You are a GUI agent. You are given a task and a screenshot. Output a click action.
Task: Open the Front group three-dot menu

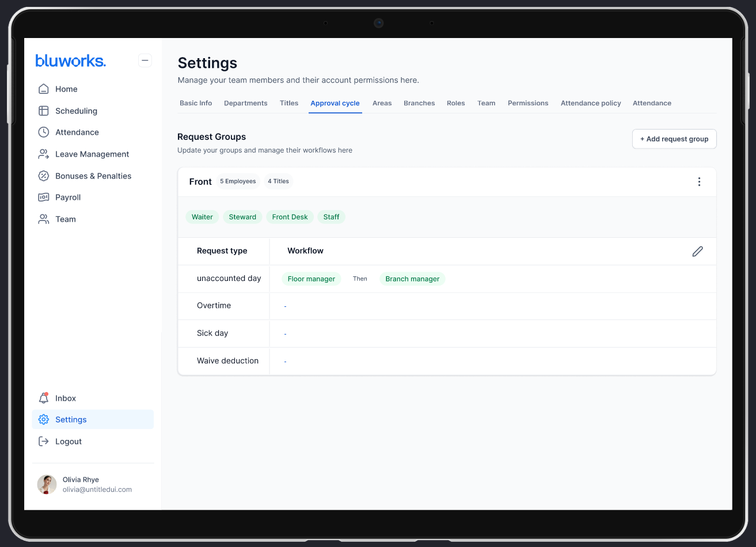[699, 182]
